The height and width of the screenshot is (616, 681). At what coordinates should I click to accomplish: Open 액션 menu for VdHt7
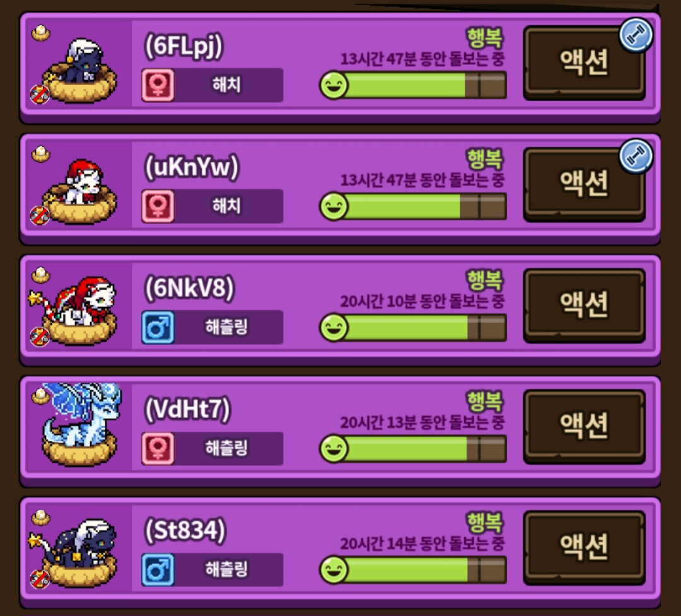pyautogui.click(x=584, y=427)
